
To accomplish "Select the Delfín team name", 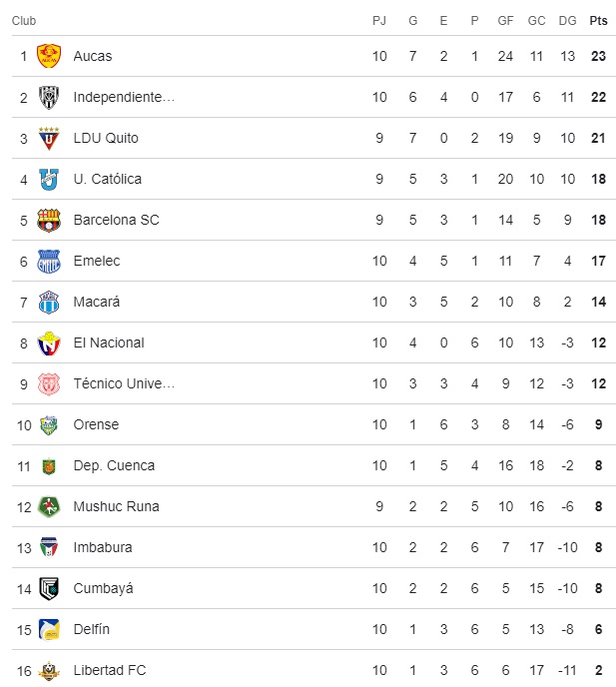I will click(x=92, y=629).
